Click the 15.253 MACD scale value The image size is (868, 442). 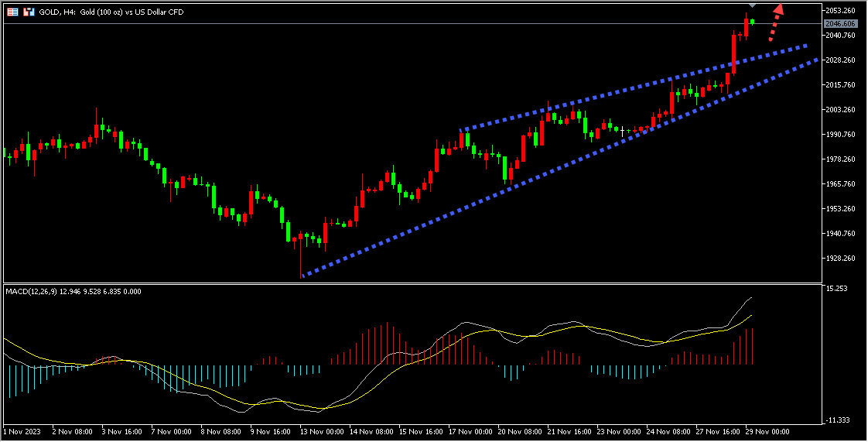(836, 288)
